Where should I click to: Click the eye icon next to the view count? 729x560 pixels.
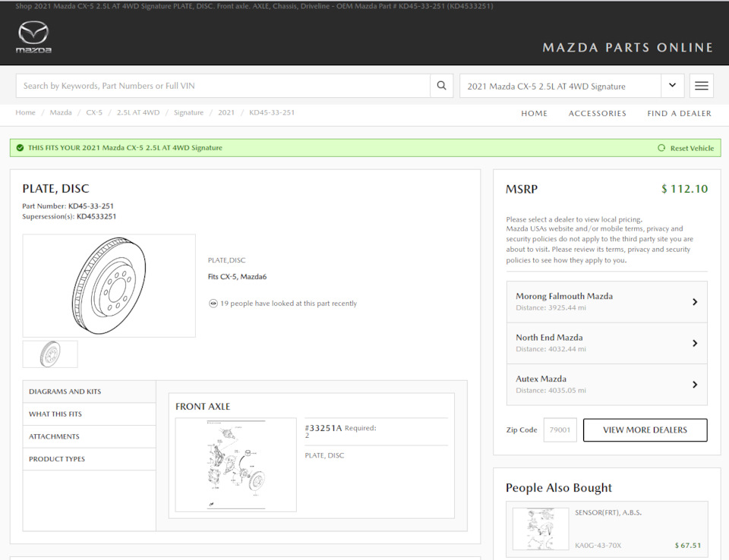[213, 303]
